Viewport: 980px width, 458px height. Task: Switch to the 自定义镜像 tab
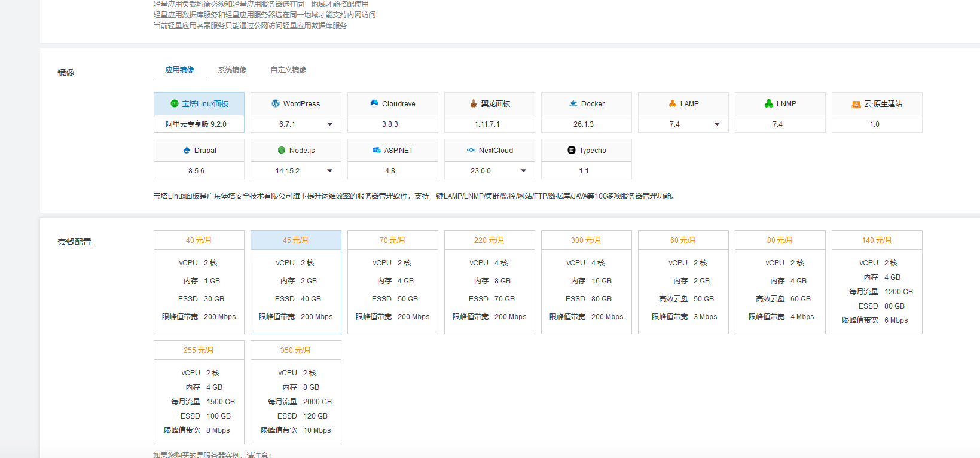coord(289,70)
